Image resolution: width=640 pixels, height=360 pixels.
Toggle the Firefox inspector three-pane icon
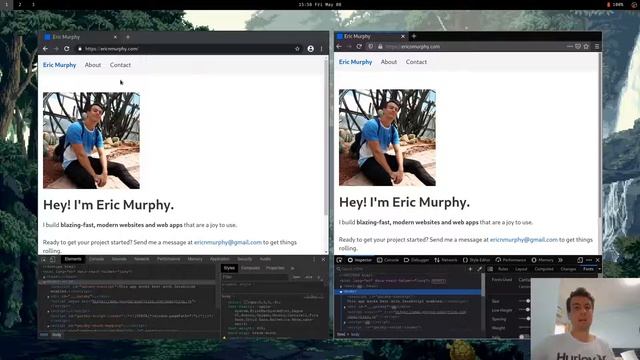490,269
